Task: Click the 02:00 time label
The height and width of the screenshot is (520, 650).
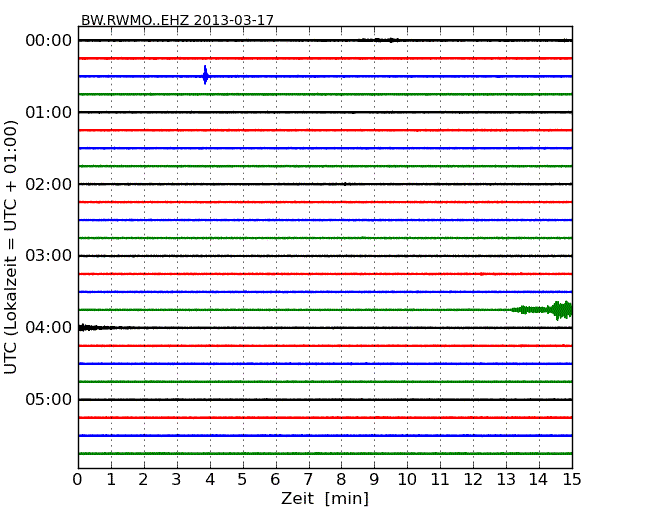Action: (x=49, y=184)
